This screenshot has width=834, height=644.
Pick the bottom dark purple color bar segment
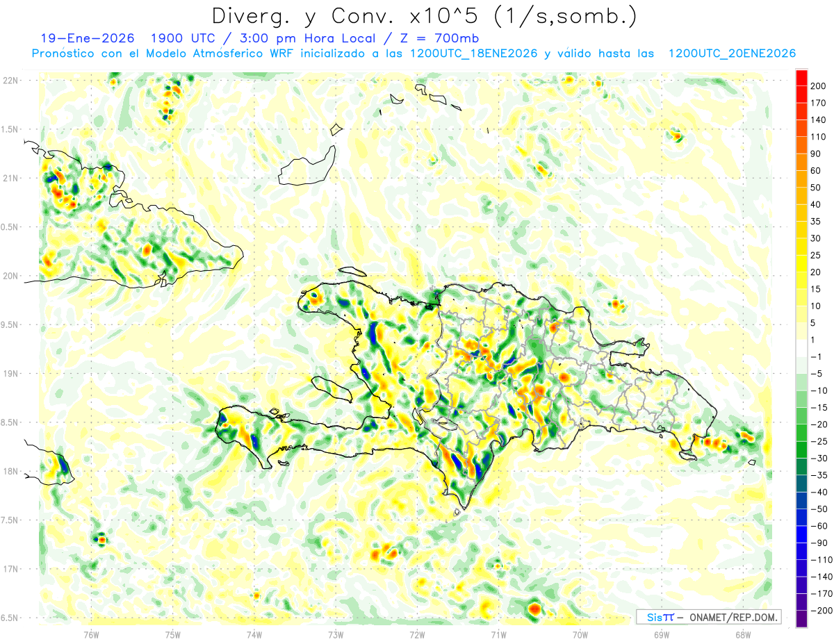(801, 619)
